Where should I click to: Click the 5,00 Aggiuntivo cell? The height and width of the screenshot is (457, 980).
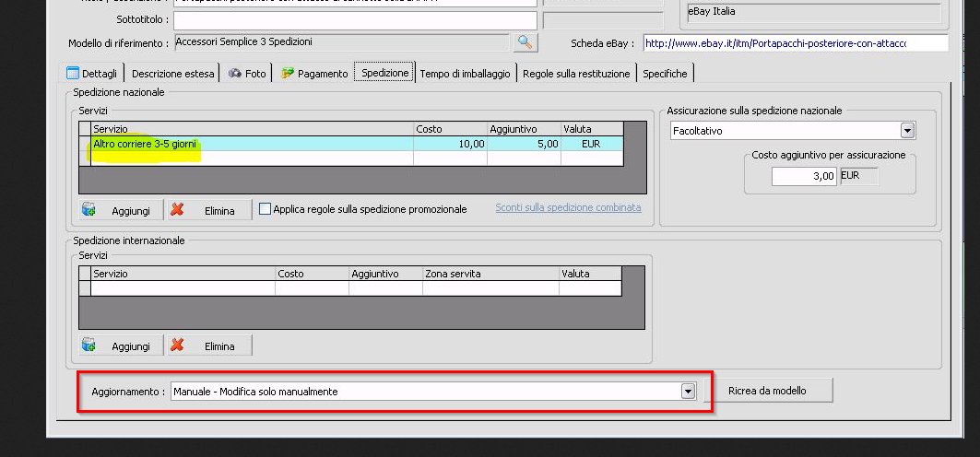pos(524,144)
